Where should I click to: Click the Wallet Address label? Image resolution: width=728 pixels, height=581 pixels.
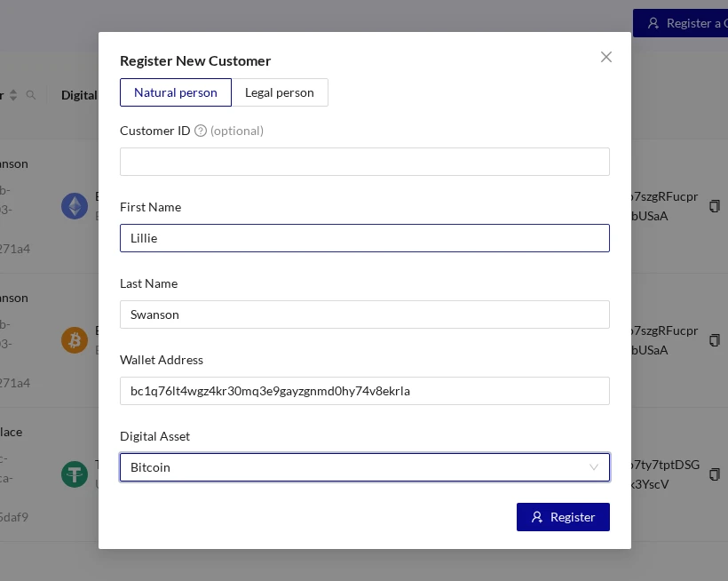tap(162, 360)
